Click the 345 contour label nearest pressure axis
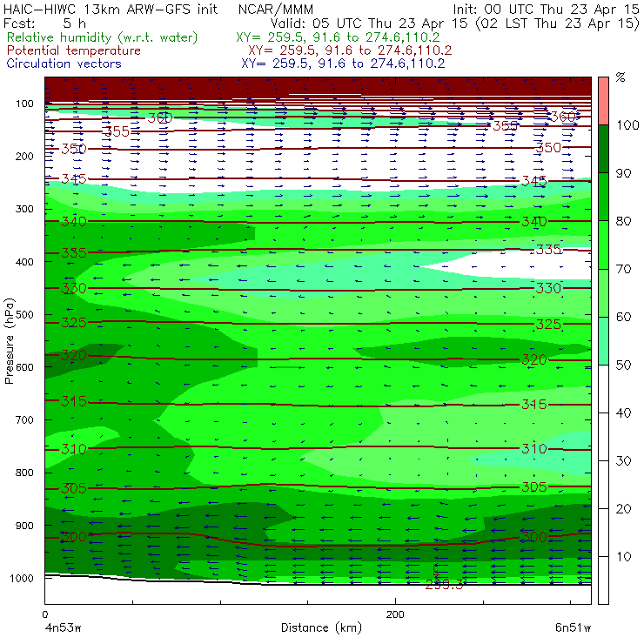 (x=74, y=178)
